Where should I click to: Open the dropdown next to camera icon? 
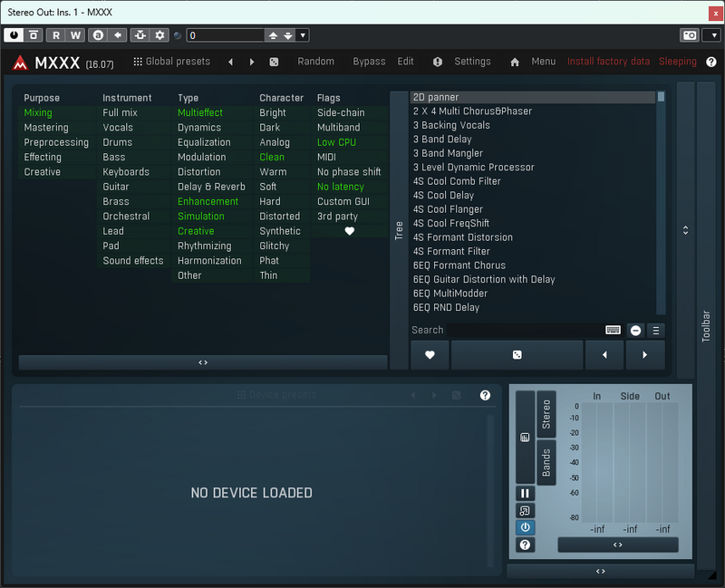713,35
